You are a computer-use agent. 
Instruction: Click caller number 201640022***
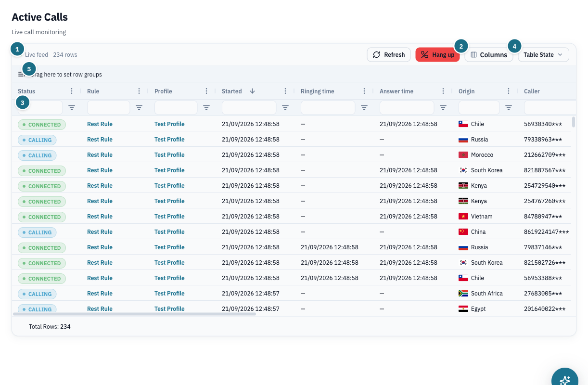point(545,309)
